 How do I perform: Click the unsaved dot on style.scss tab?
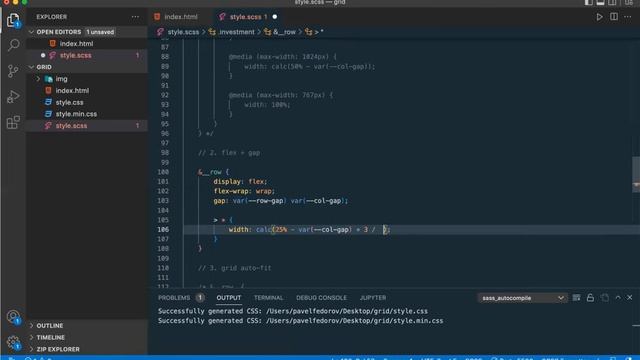[275, 17]
